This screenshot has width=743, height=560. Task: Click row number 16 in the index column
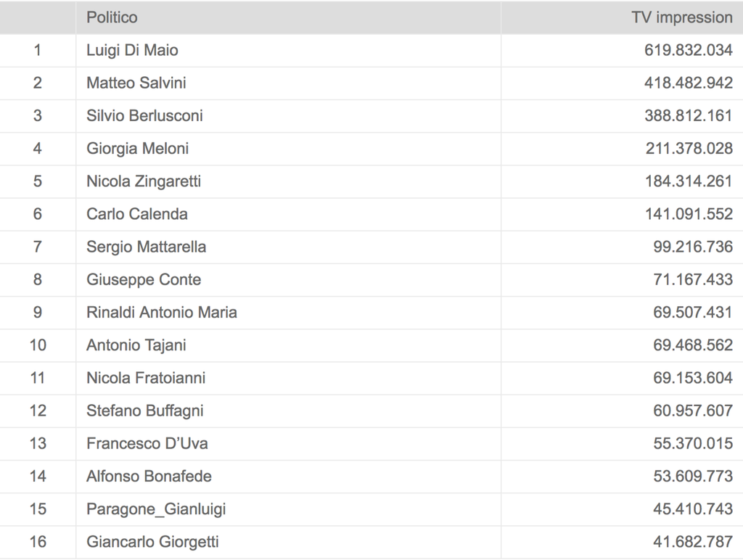[38, 542]
